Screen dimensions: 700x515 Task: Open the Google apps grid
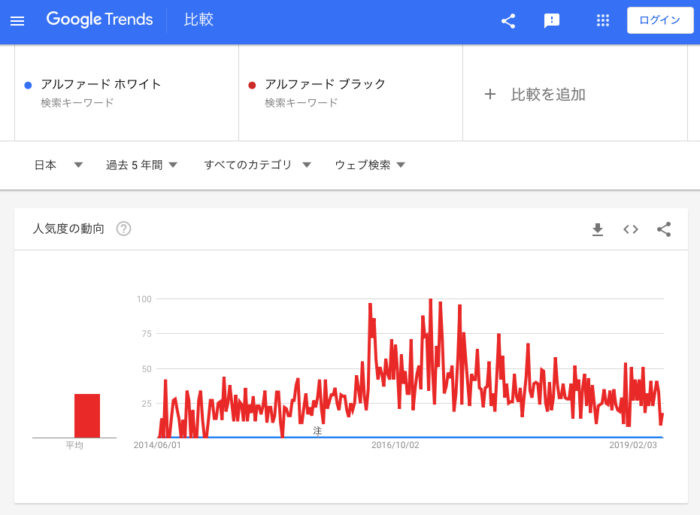[603, 21]
